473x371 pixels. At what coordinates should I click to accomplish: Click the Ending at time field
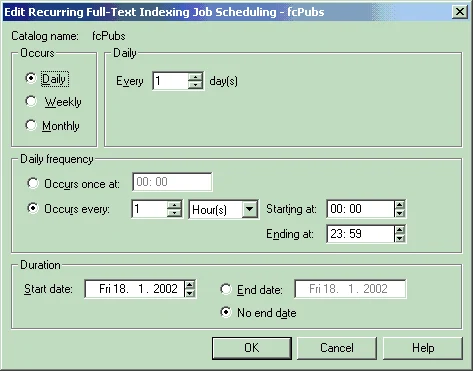point(361,234)
